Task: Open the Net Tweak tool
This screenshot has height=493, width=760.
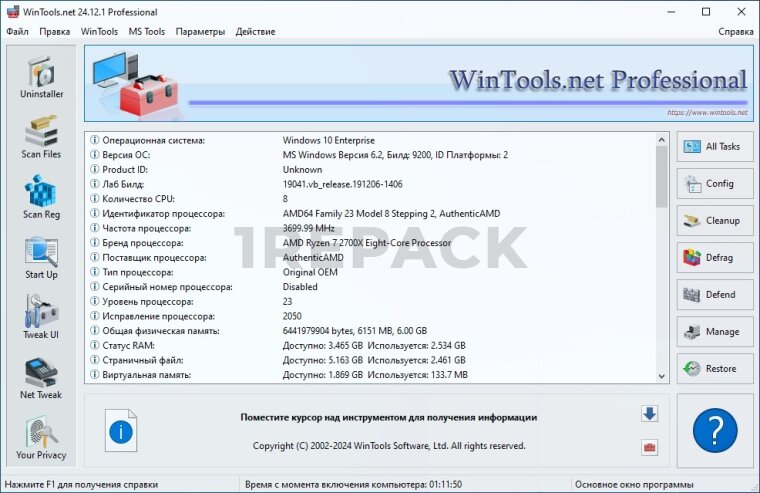Action: (x=41, y=378)
